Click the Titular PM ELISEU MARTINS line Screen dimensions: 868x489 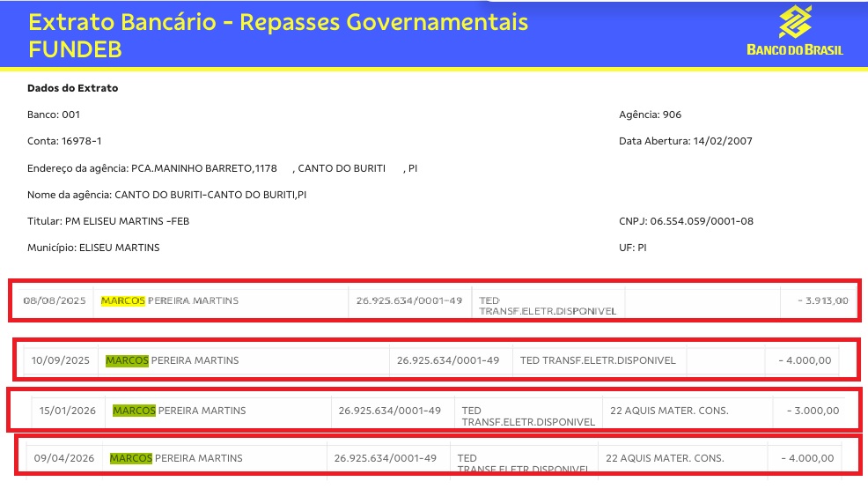click(107, 221)
